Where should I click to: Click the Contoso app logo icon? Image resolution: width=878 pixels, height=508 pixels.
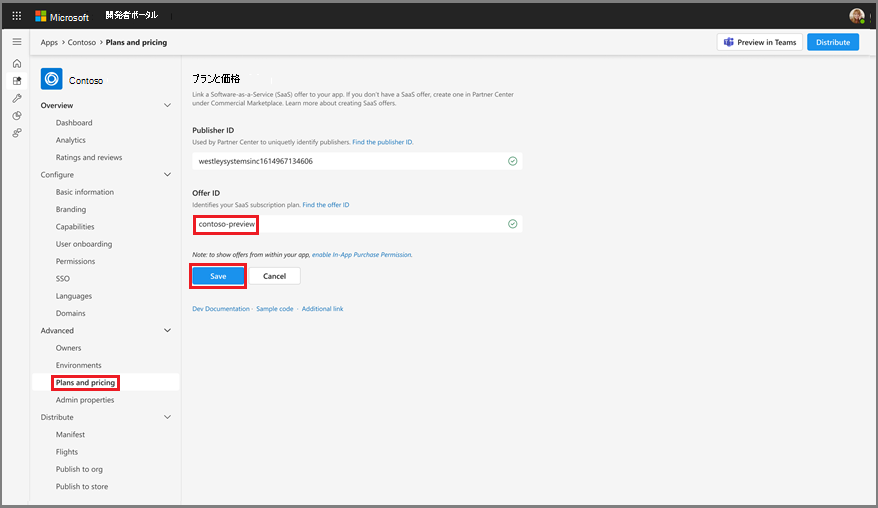click(x=52, y=79)
